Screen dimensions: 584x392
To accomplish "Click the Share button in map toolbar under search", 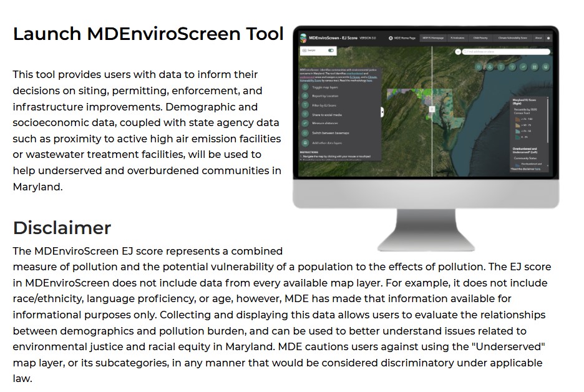I will 512,67.
